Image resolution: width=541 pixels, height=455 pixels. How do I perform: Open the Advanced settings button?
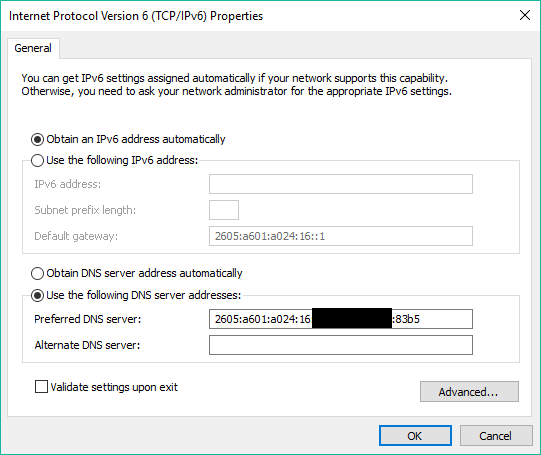coord(469,392)
